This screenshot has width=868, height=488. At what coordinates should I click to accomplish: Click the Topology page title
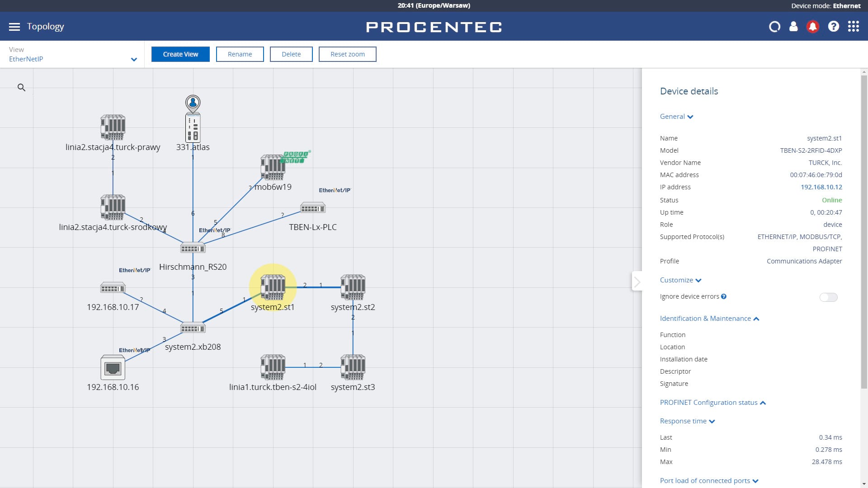[45, 27]
